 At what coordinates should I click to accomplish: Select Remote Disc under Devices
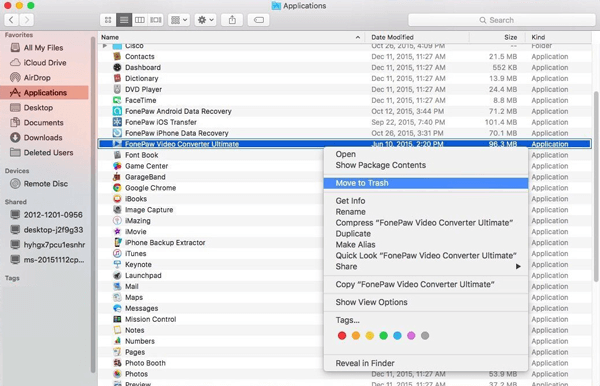(44, 184)
